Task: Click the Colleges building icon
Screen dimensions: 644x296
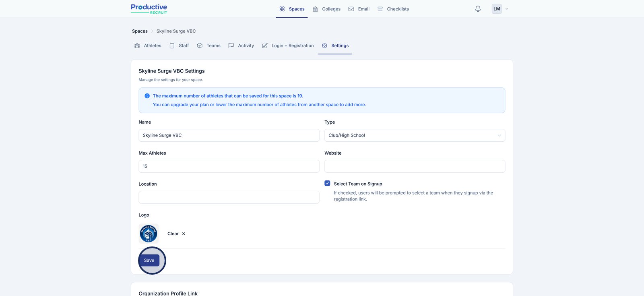Action: point(315,9)
